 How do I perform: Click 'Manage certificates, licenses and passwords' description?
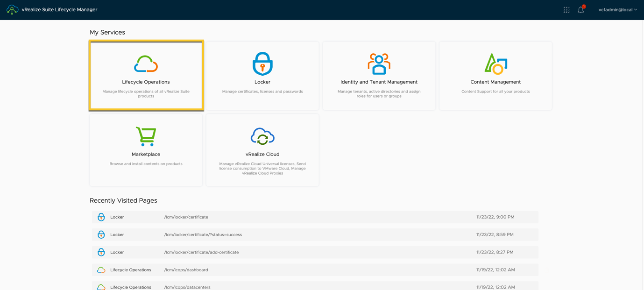[x=262, y=92]
